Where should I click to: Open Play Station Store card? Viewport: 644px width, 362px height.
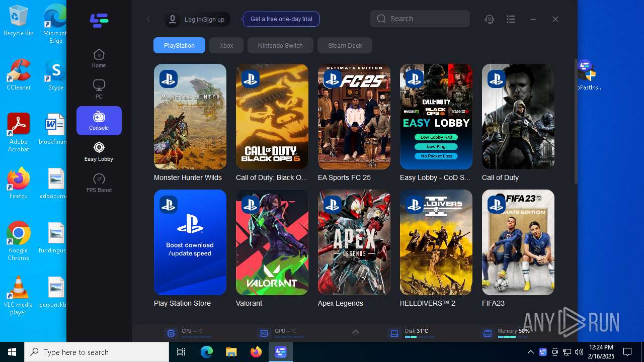[x=190, y=242]
